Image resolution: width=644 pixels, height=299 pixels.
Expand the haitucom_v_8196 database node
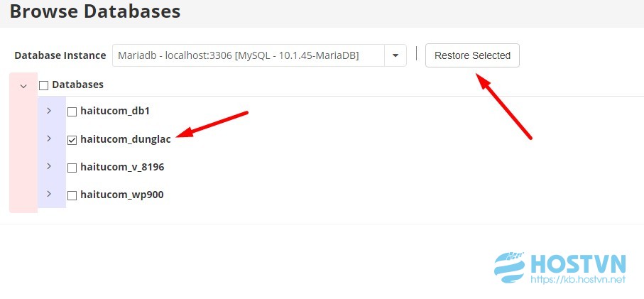point(49,166)
